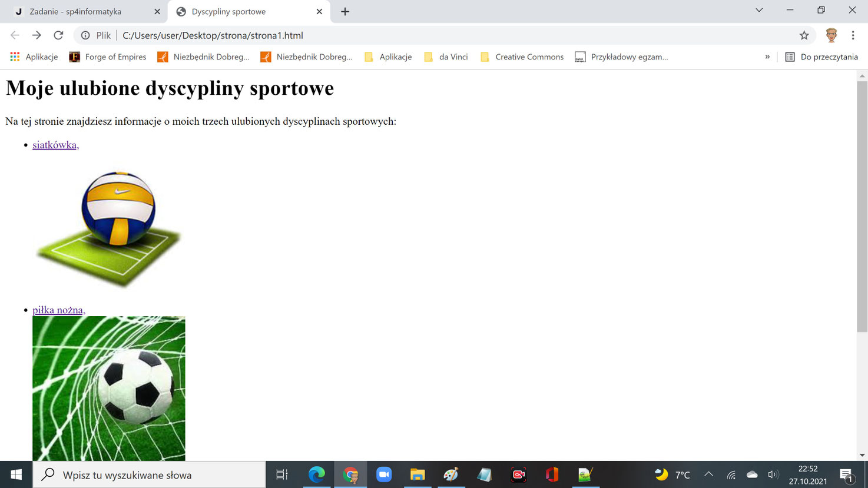
Task: Open OneDrive from the system tray
Action: (751, 474)
